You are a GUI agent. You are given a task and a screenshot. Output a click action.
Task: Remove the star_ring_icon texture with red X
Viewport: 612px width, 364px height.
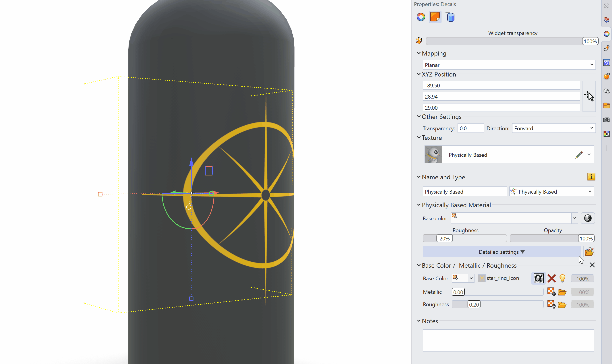tap(552, 278)
